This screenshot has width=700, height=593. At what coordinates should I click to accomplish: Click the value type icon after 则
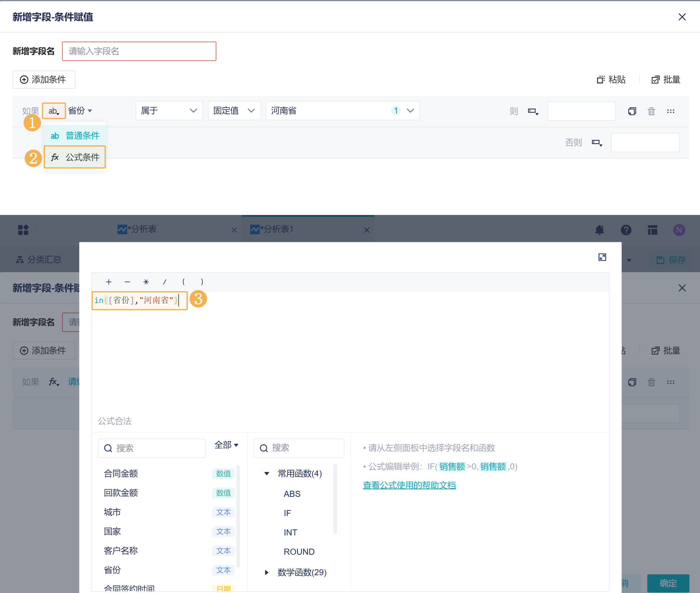(x=533, y=111)
